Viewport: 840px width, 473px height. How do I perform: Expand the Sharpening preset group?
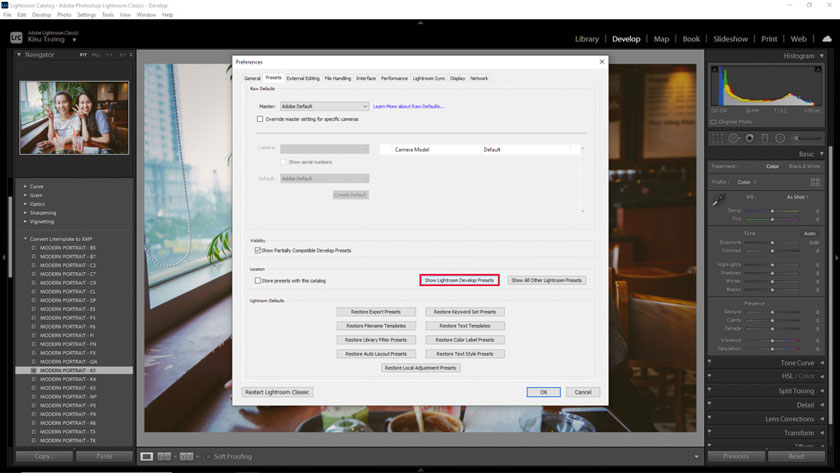pyautogui.click(x=25, y=213)
